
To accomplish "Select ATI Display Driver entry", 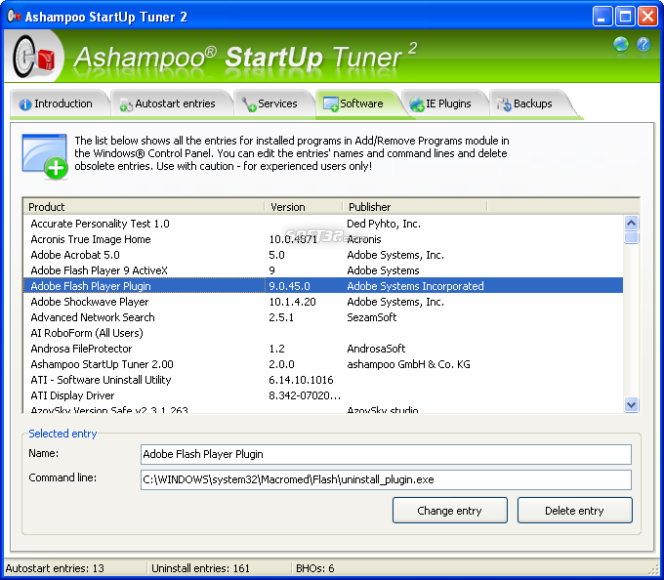I will click(323, 396).
